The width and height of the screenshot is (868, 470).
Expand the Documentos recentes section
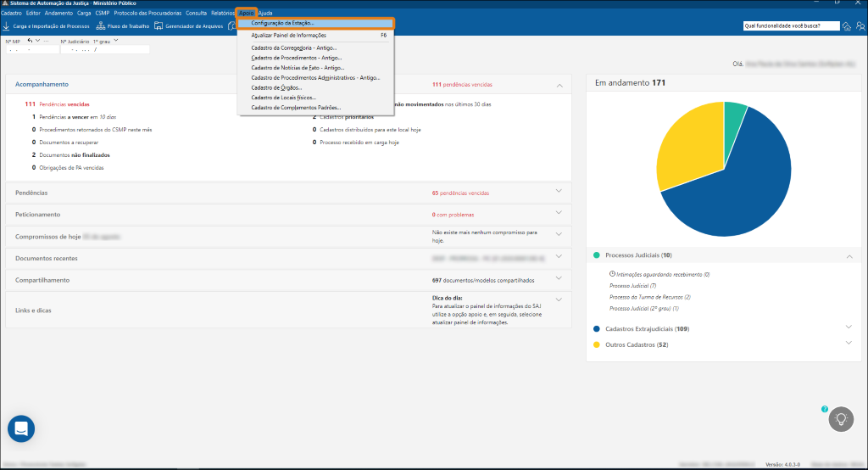coord(559,256)
